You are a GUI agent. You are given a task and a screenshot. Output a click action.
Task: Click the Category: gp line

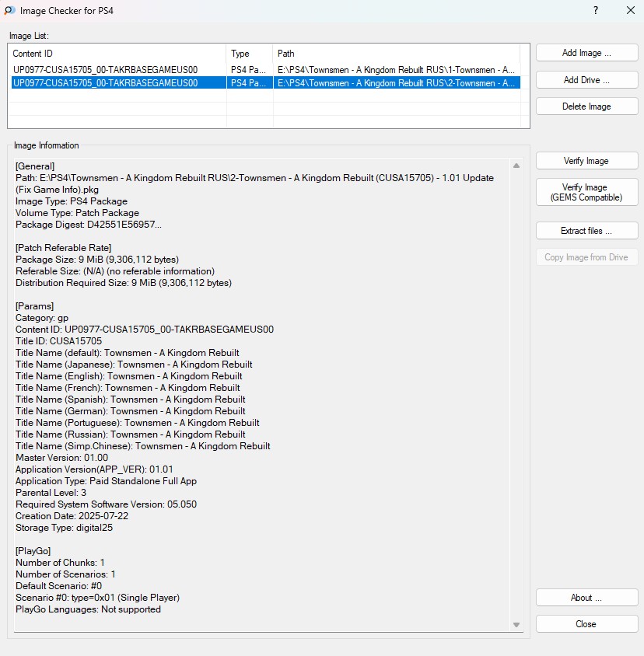tap(42, 318)
